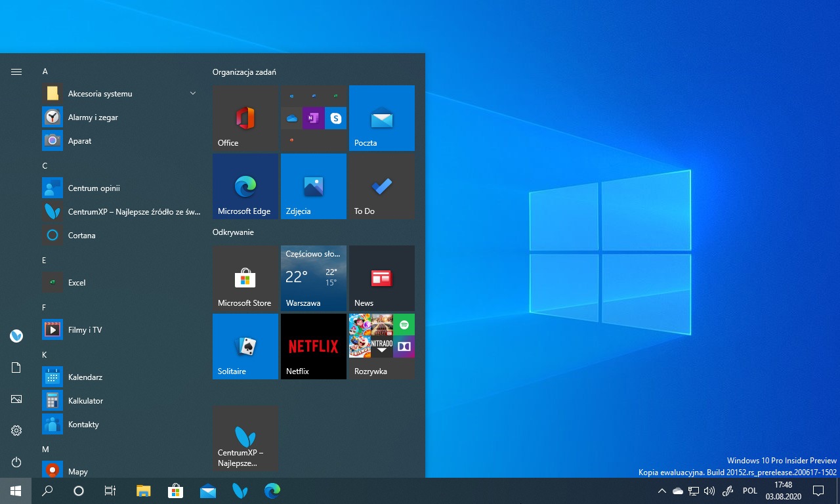Open Alarmy i zegar app
The height and width of the screenshot is (504, 840).
tap(121, 117)
